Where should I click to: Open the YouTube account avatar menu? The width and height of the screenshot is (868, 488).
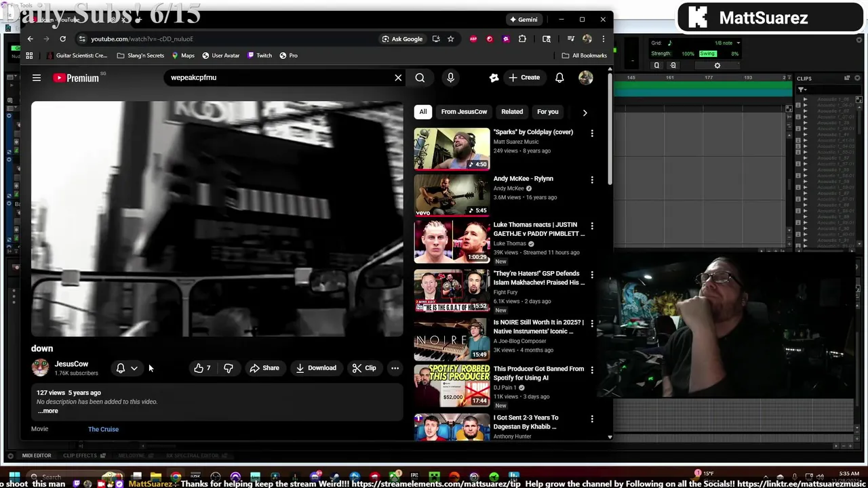click(x=586, y=78)
